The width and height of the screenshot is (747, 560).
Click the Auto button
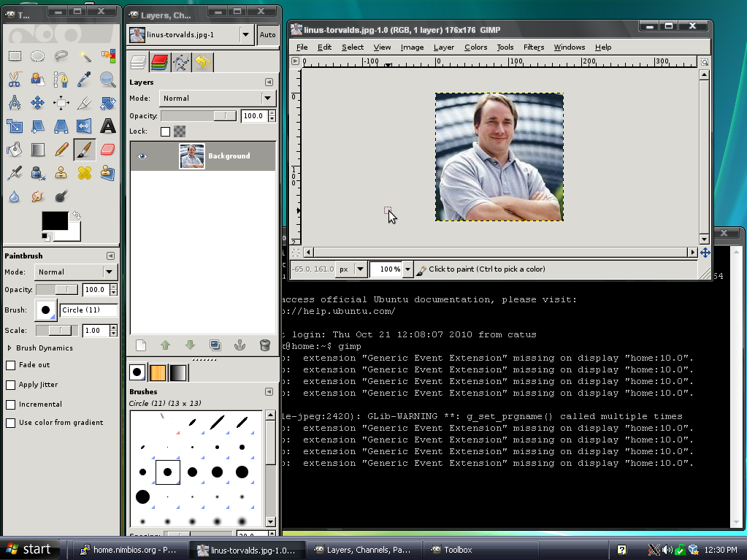point(267,35)
